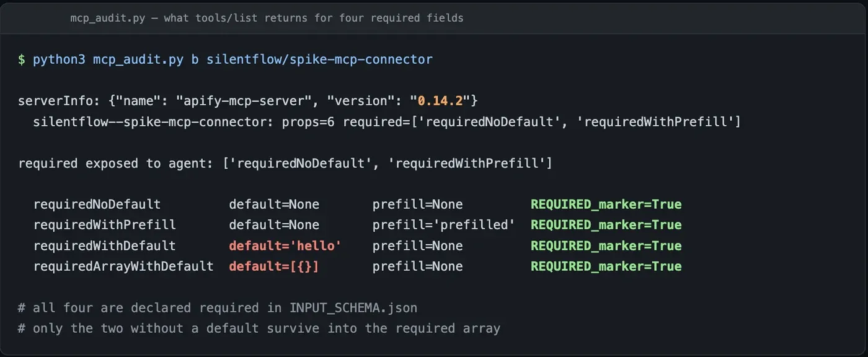Click the green '$' prompt symbol
868x357 pixels.
22,59
